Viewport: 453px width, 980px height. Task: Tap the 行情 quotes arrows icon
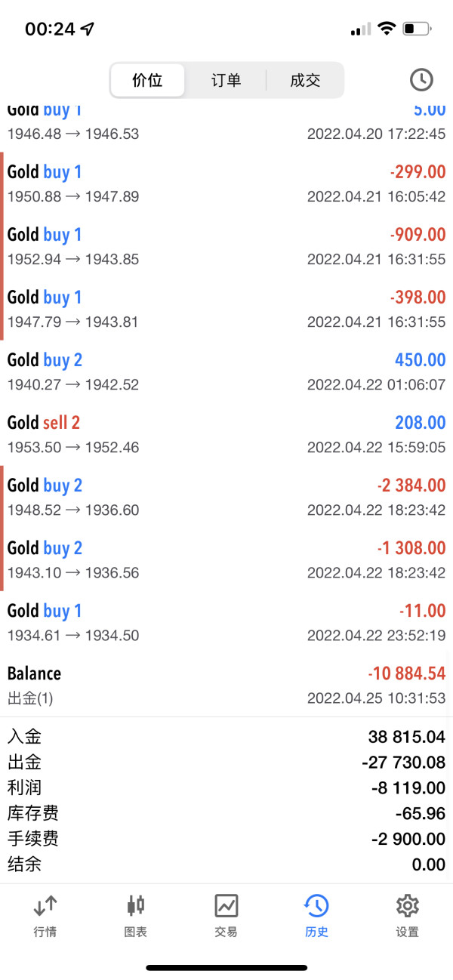click(x=45, y=904)
